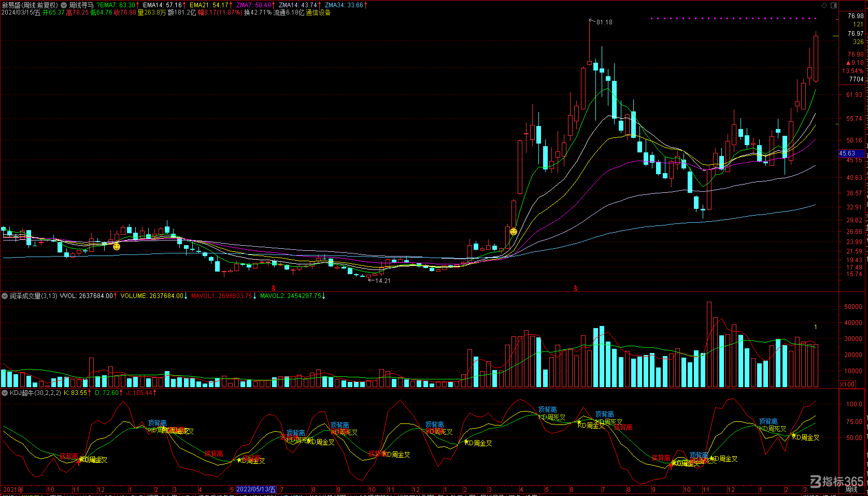This screenshot has height=496, width=868.
Task: Click the blue 45.63 price marker on axis
Action: 852,153
